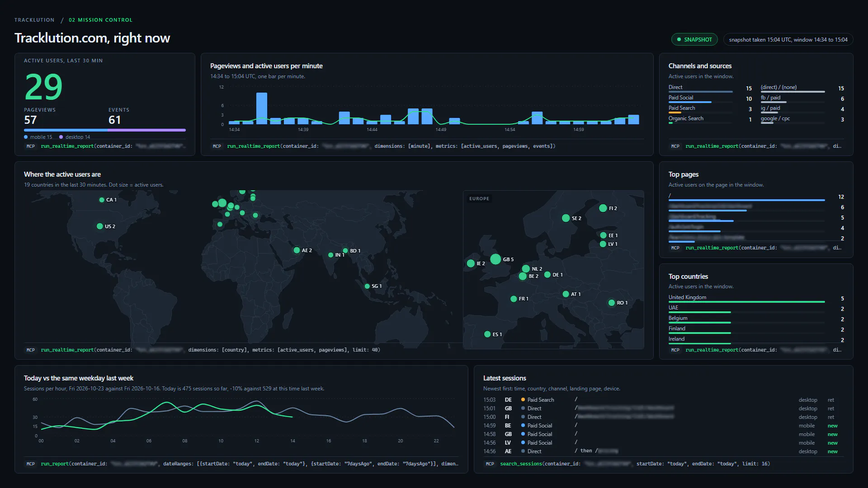Click the IN 1 map dot
Image resolution: width=868 pixels, height=488 pixels.
click(331, 255)
